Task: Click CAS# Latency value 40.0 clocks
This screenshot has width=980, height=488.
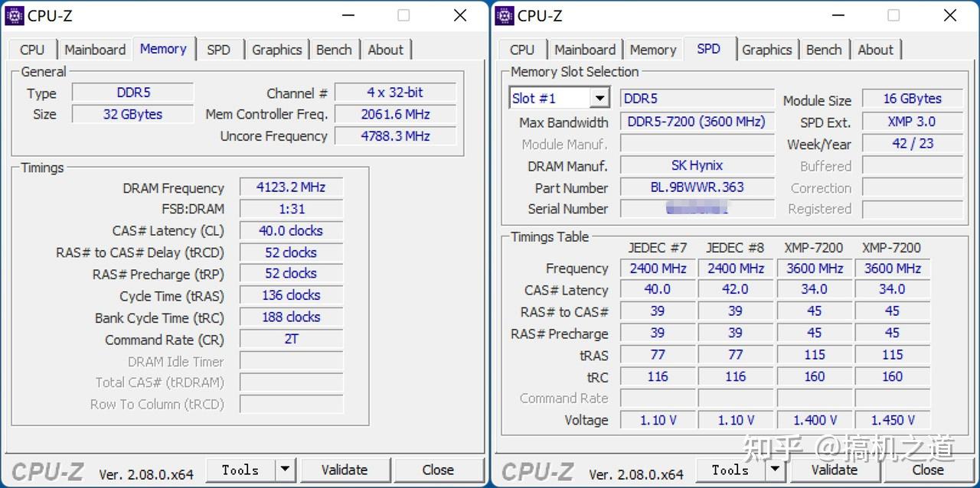Action: (x=291, y=230)
